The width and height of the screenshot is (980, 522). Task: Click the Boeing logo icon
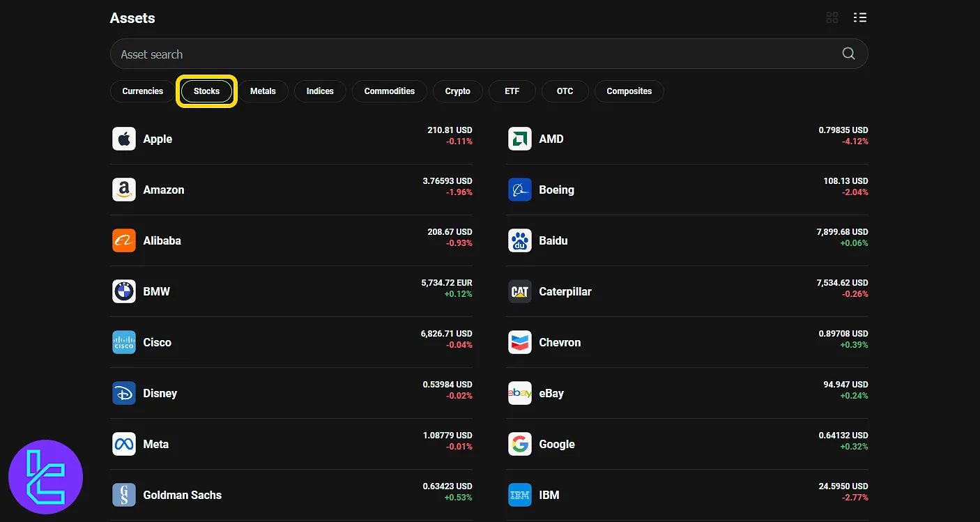coord(520,190)
